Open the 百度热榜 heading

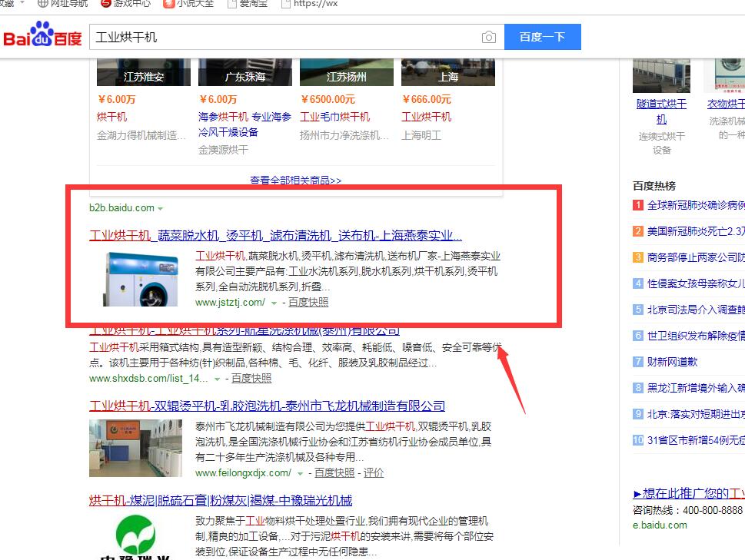pos(654,186)
